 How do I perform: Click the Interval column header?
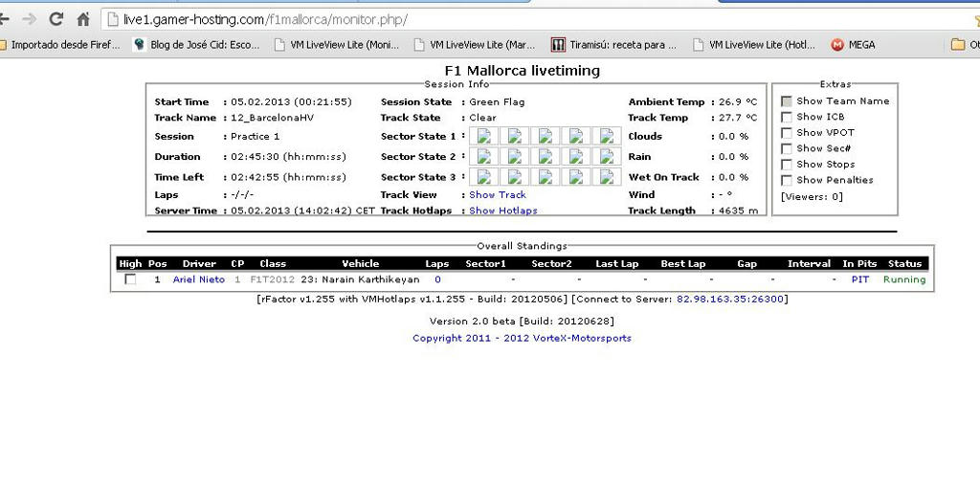809,264
